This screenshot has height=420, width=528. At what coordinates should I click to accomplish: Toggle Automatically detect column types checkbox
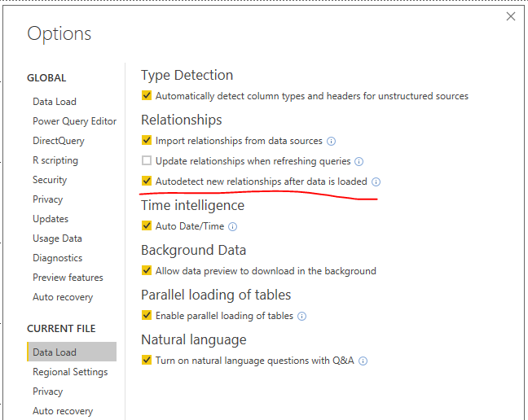(x=147, y=95)
